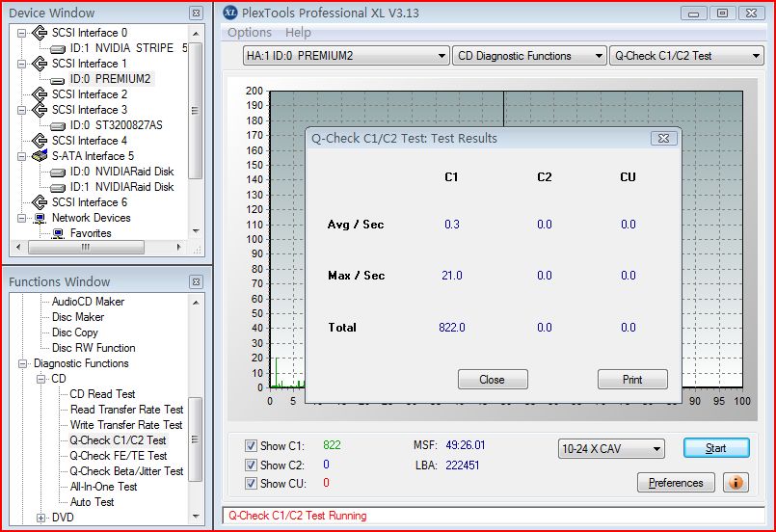Click the Start button
This screenshot has height=532, width=776.
pyautogui.click(x=716, y=448)
